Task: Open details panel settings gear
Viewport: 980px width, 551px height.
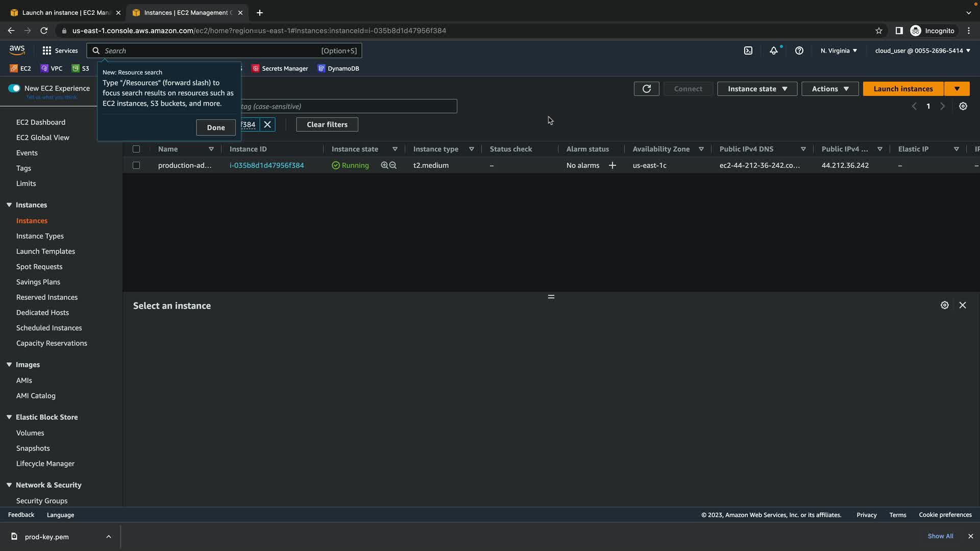Action: 944,305
